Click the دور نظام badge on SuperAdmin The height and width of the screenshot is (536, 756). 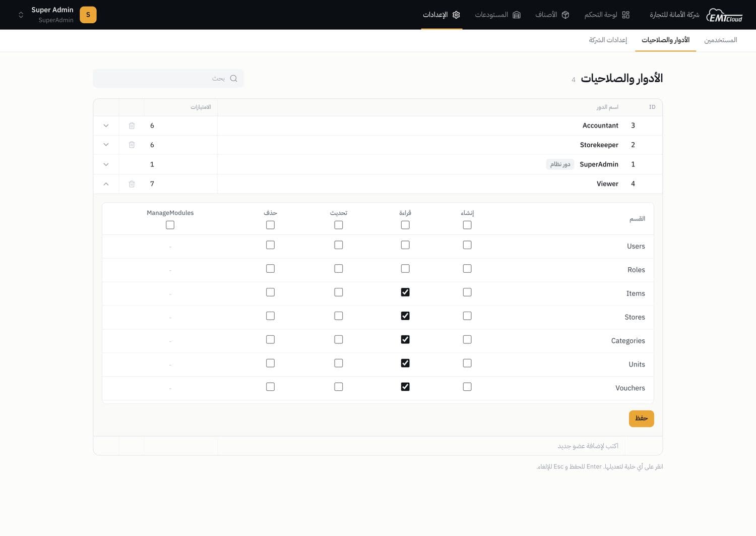point(560,164)
